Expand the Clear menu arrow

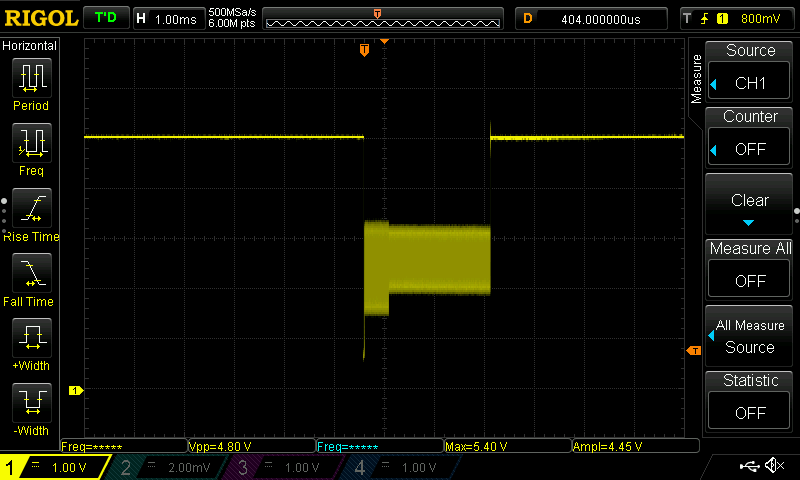pyautogui.click(x=750, y=222)
